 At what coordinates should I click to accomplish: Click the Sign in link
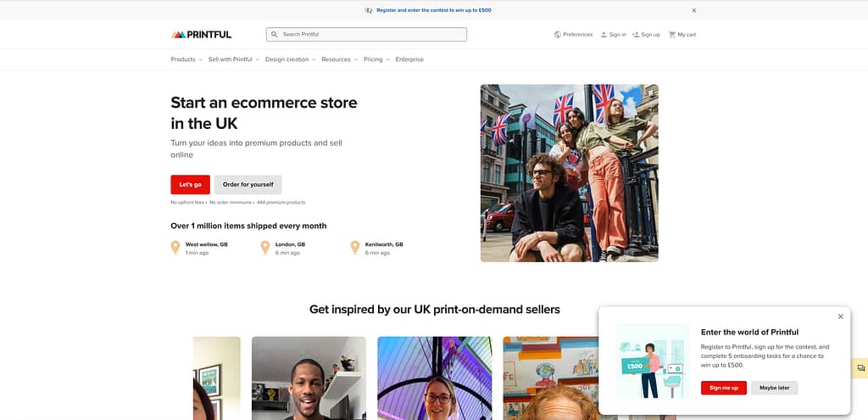pos(617,34)
